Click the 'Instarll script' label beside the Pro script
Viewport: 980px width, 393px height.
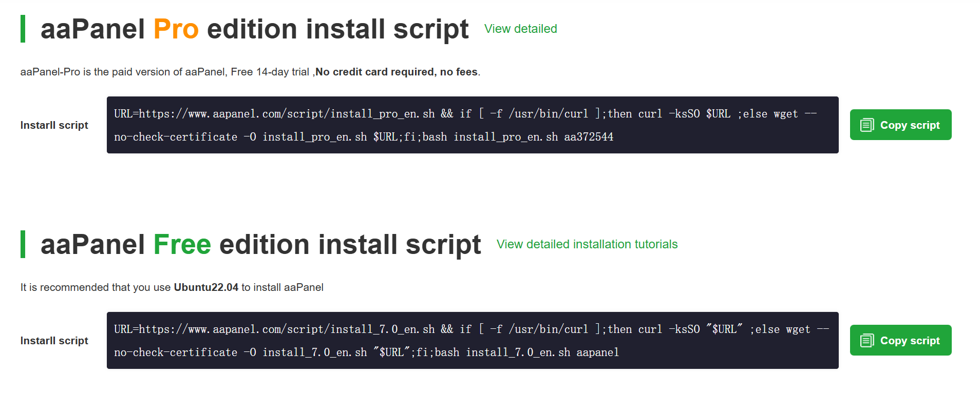pos(54,126)
